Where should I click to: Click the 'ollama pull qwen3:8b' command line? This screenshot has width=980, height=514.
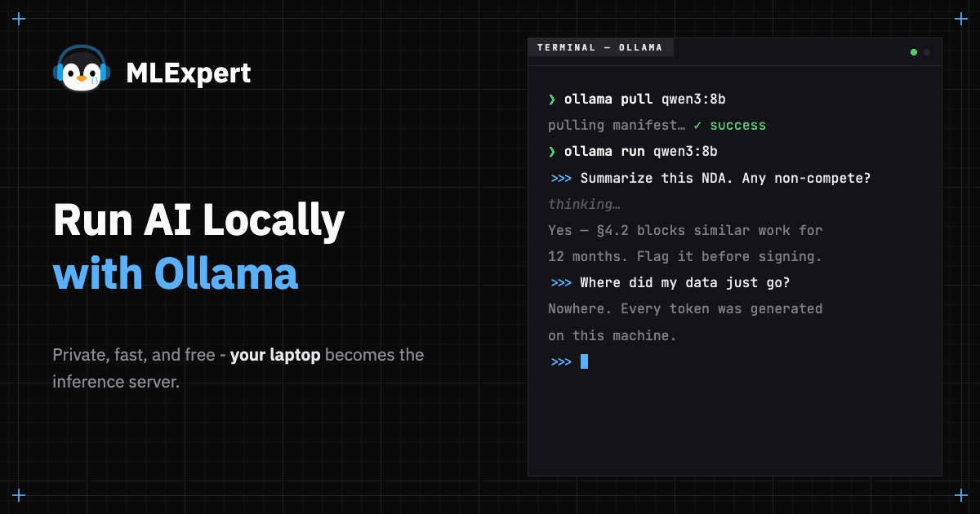click(637, 100)
